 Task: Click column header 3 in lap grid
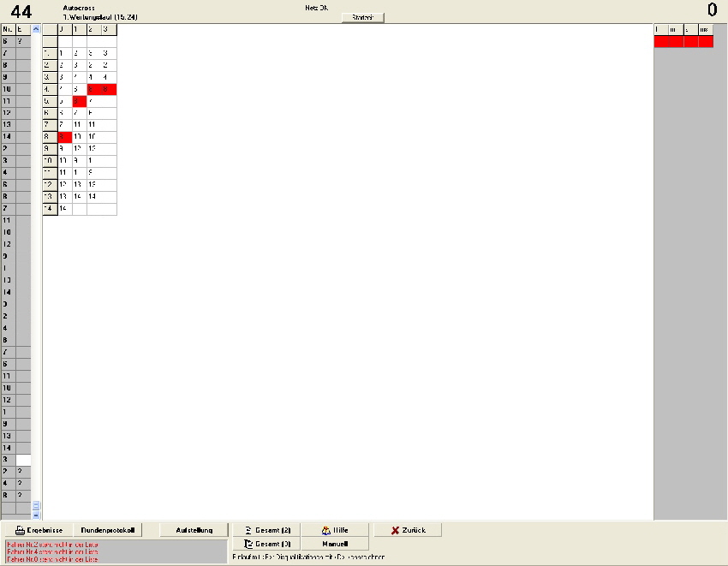coord(109,29)
